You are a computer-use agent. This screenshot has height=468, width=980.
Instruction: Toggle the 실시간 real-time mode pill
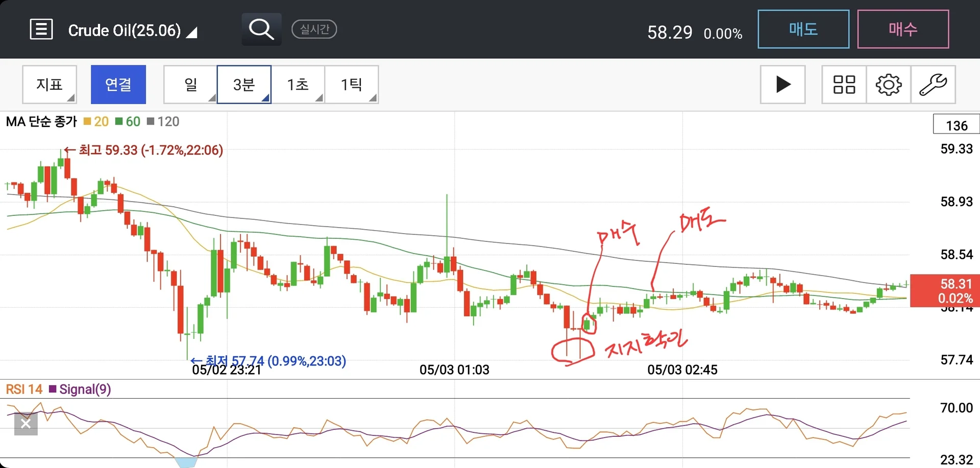pyautogui.click(x=314, y=29)
